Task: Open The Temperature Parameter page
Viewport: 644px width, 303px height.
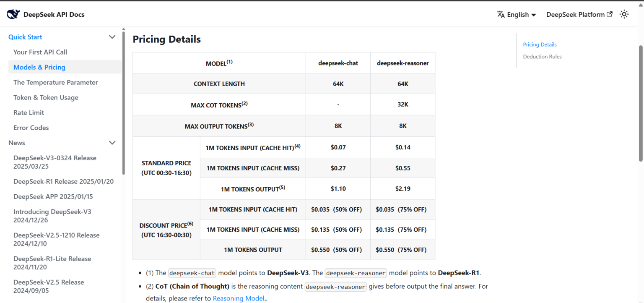Action: click(55, 82)
